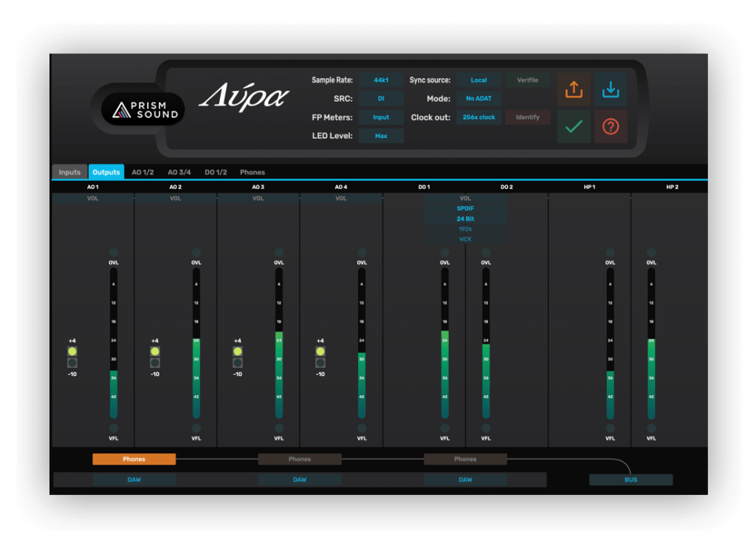
Task: Click the orange upload settings icon
Action: [574, 89]
